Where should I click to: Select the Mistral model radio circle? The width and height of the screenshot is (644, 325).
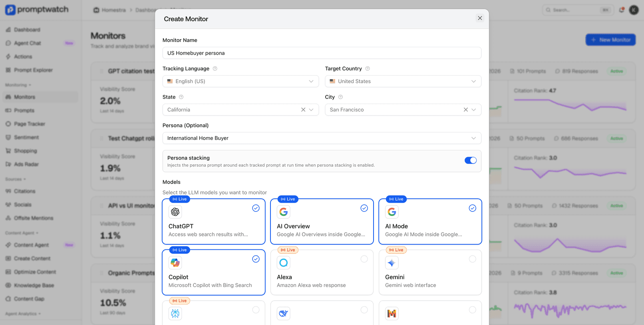[472, 310]
